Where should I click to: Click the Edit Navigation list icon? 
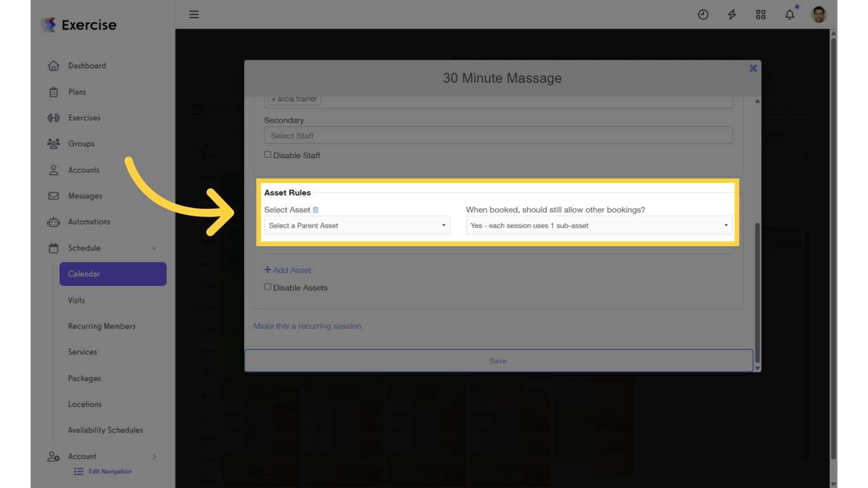79,471
